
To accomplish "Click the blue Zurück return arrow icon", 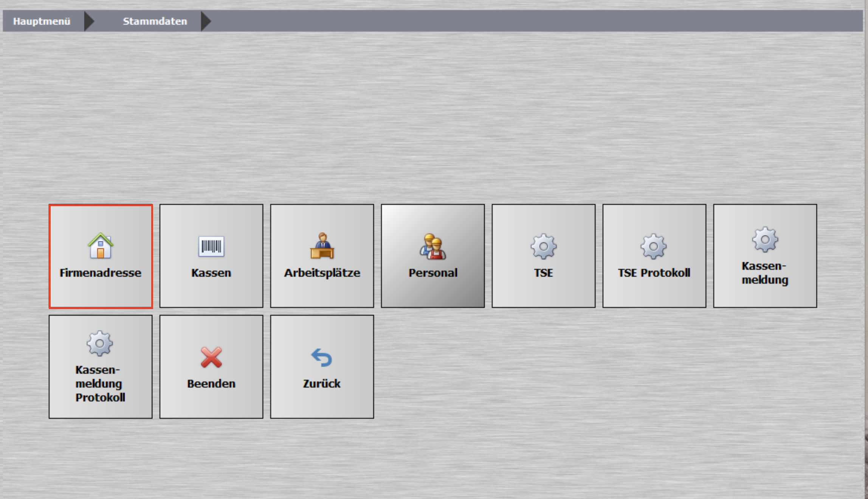I will pos(322,358).
